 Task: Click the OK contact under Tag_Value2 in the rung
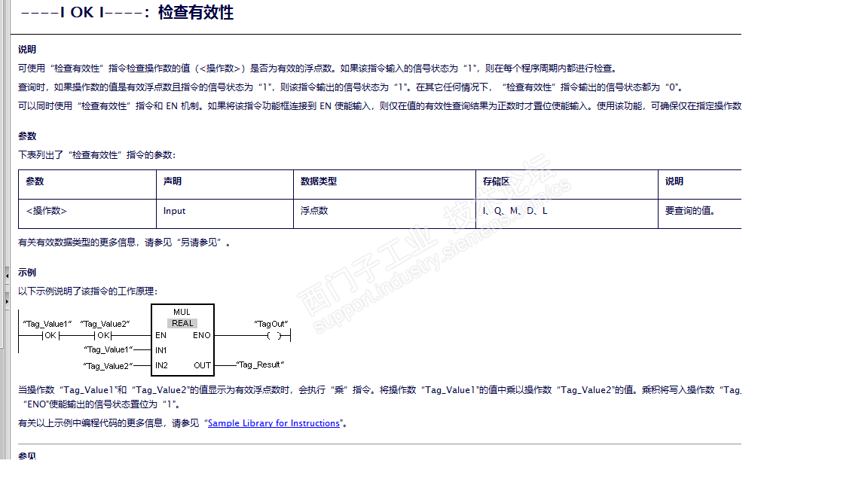tap(103, 335)
